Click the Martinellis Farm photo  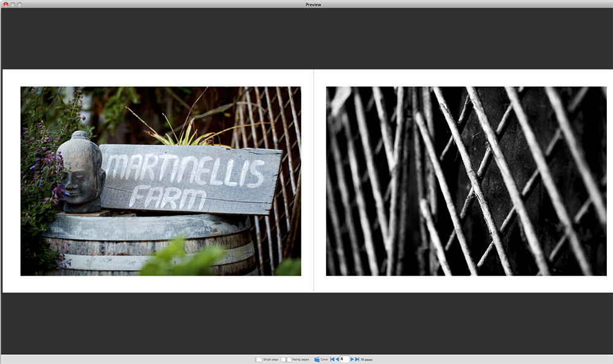pyautogui.click(x=161, y=181)
